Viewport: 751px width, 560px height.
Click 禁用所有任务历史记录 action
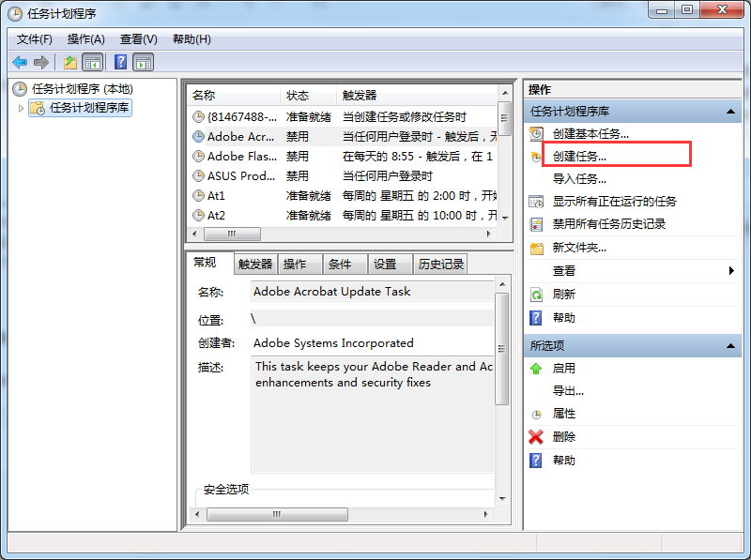[x=608, y=224]
